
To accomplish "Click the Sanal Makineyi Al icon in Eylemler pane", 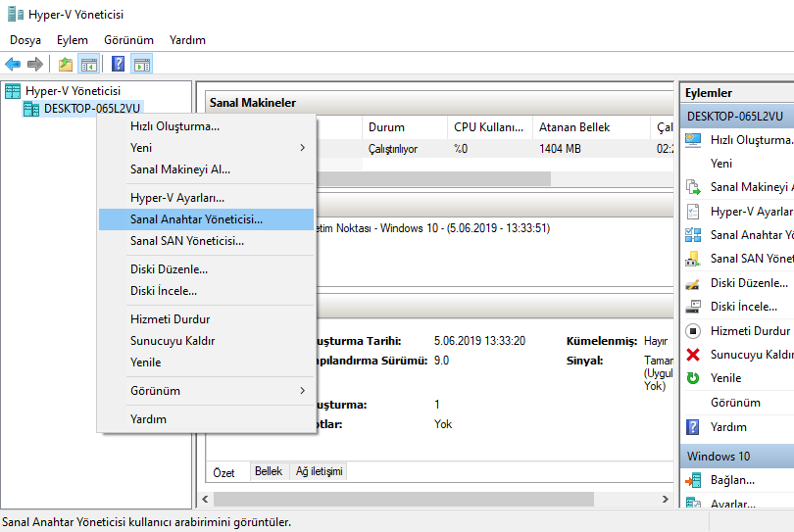I will tap(693, 187).
